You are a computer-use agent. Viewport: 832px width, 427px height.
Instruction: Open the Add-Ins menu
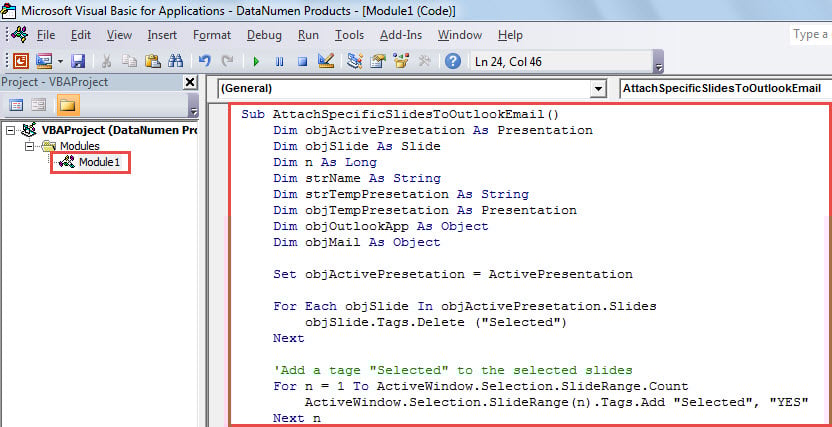pos(400,35)
